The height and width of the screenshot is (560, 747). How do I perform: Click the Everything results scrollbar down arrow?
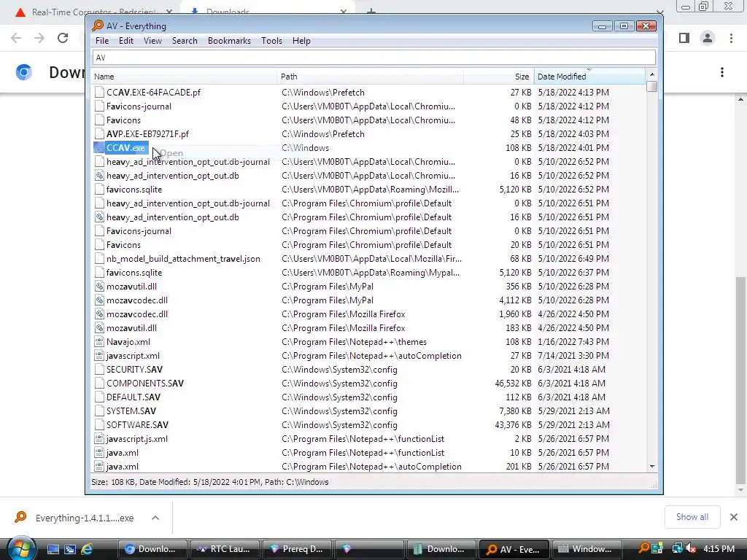tap(652, 467)
